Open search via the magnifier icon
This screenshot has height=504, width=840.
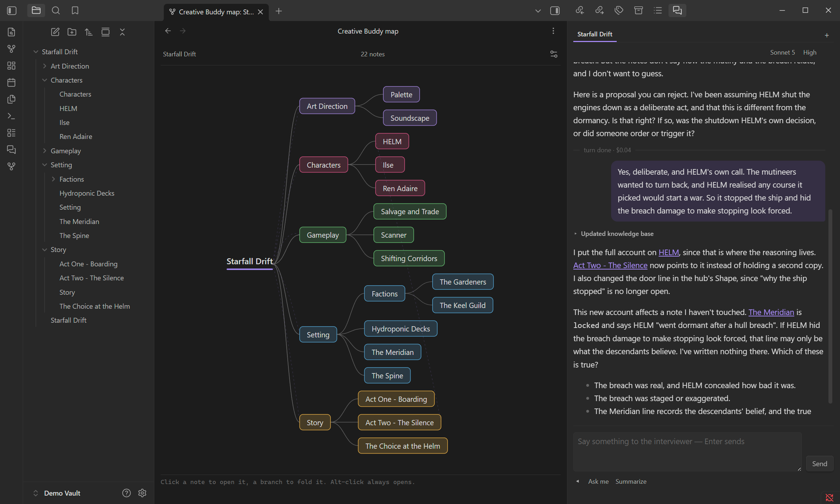[56, 10]
